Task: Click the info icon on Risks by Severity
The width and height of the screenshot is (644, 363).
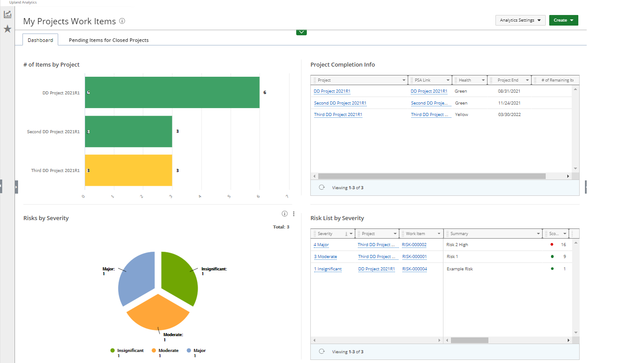Action: [x=284, y=214]
